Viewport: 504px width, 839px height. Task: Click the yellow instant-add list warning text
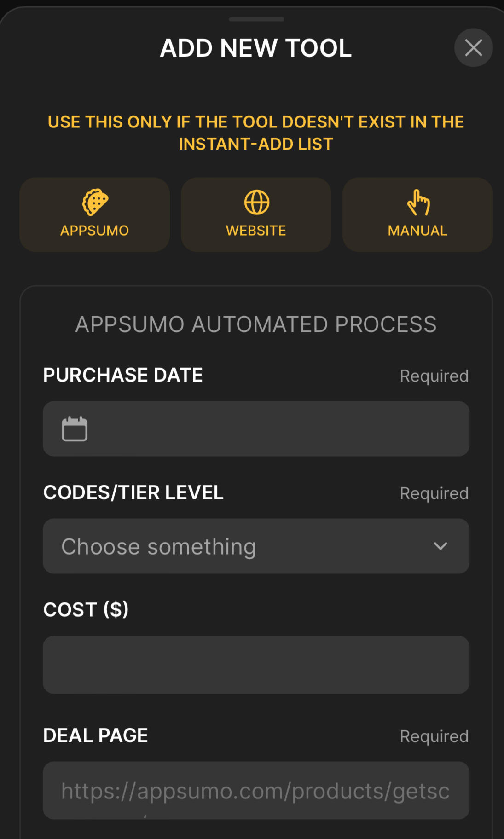[x=256, y=133]
